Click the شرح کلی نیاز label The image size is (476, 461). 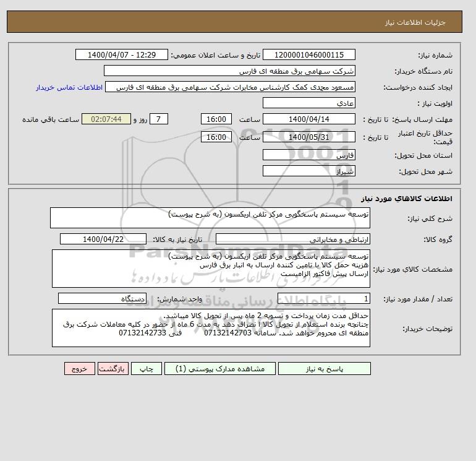tap(430, 218)
